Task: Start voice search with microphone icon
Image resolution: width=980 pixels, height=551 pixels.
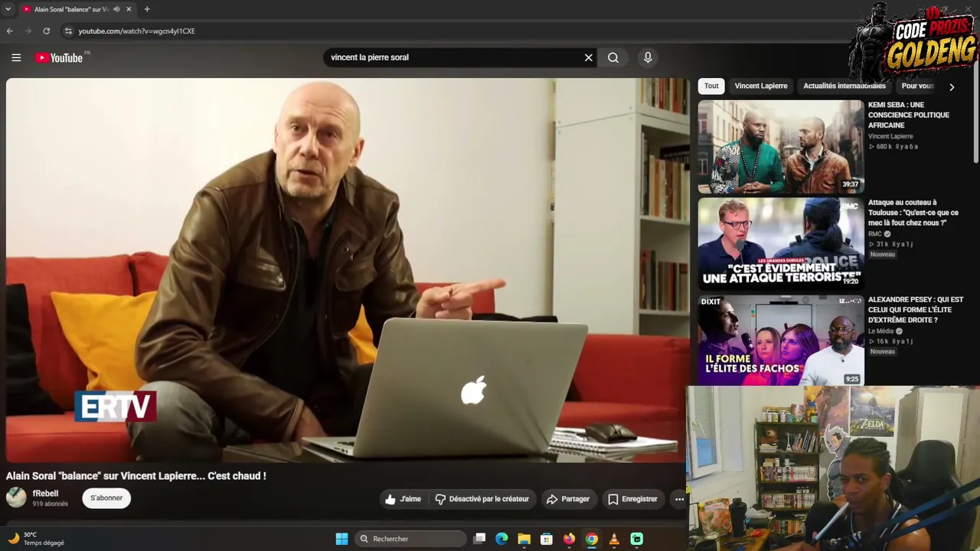Action: coord(648,57)
